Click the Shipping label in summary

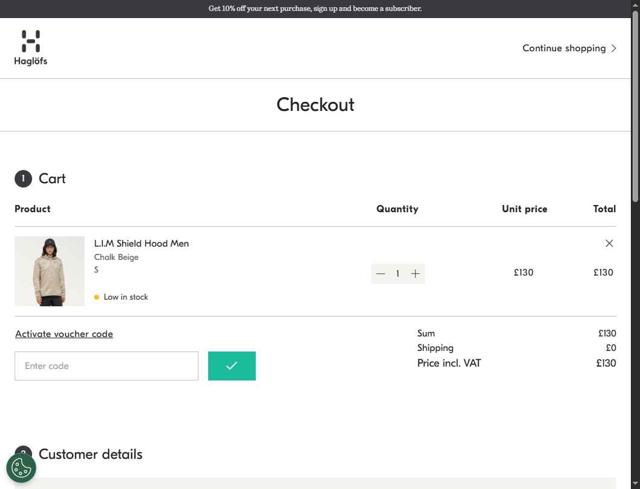pyautogui.click(x=435, y=348)
